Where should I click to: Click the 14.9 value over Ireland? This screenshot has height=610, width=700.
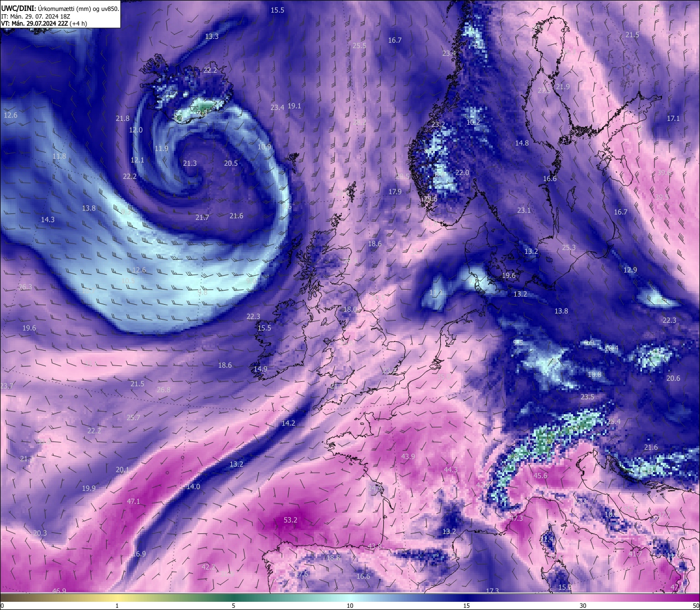[x=260, y=369]
